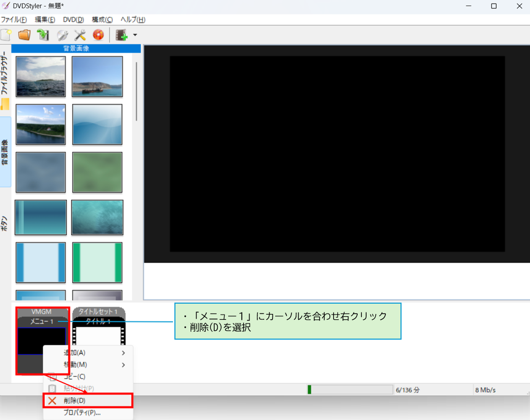Click the New project toolbar icon
Screen dimensions: 530x420
coord(6,35)
